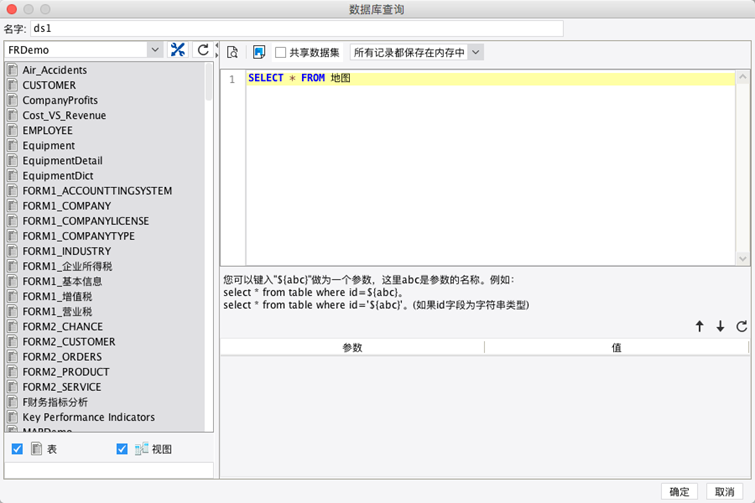755x503 pixels.
Task: Click the 参数 column header
Action: (x=352, y=348)
